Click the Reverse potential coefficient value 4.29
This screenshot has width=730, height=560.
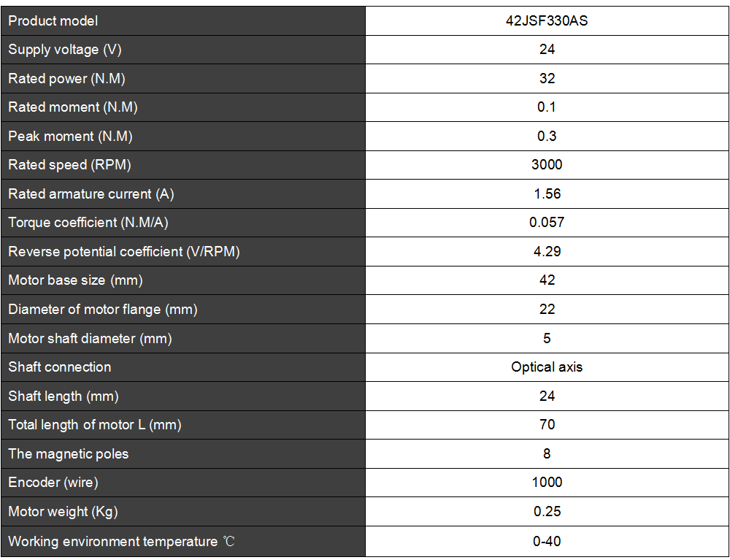coord(547,251)
